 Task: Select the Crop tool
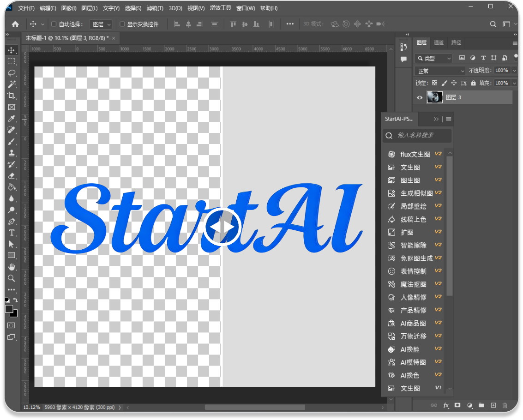coord(12,96)
